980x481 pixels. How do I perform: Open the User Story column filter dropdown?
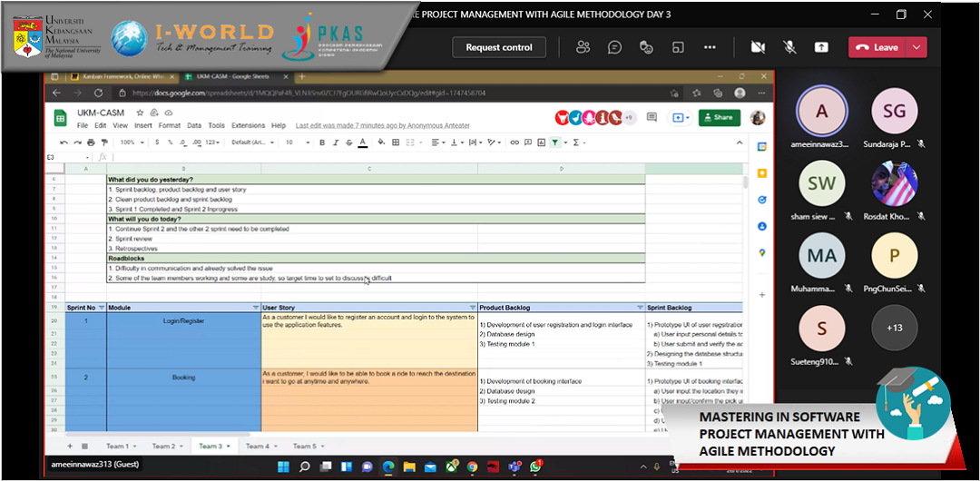point(472,308)
